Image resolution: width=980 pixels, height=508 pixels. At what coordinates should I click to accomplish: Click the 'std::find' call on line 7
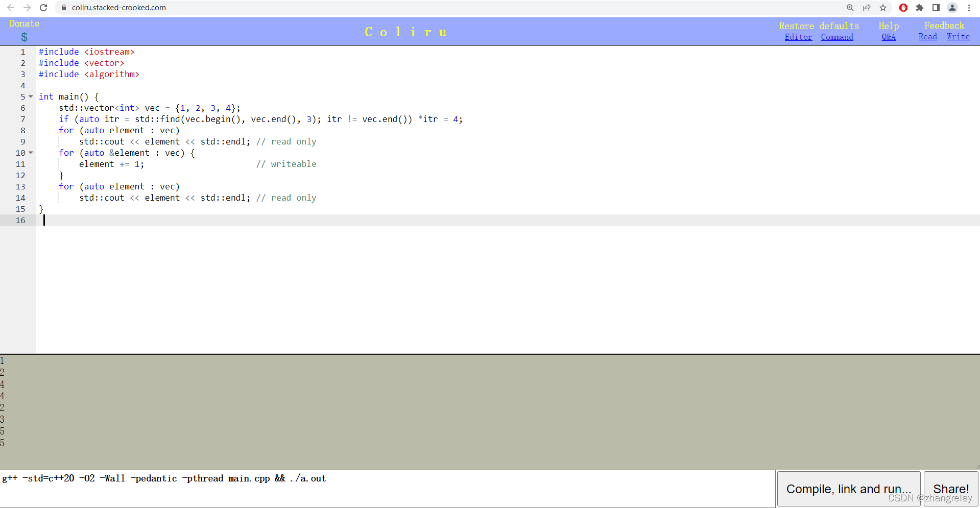point(157,119)
